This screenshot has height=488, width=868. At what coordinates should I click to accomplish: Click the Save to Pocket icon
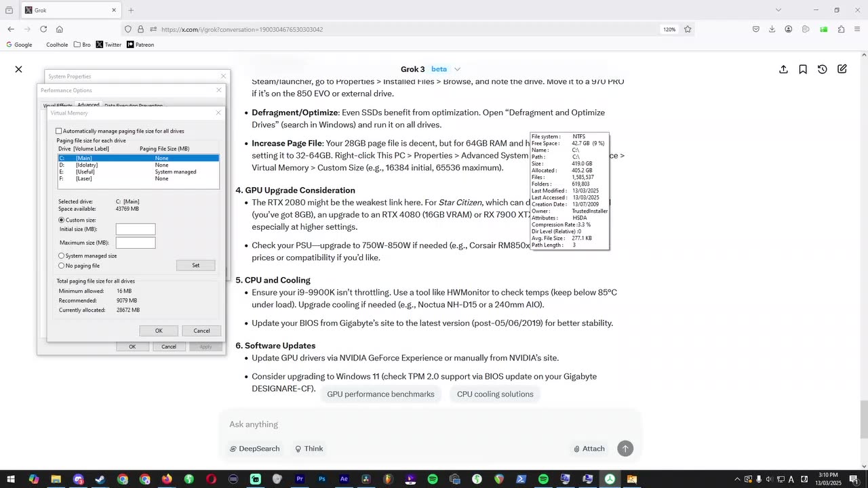point(755,29)
